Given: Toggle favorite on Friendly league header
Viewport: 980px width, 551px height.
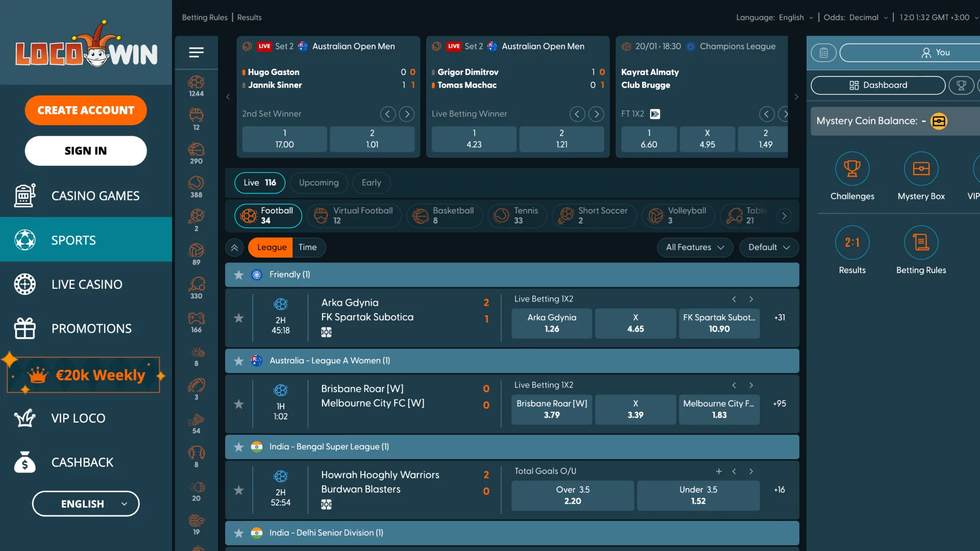Looking at the screenshot, I should (238, 274).
